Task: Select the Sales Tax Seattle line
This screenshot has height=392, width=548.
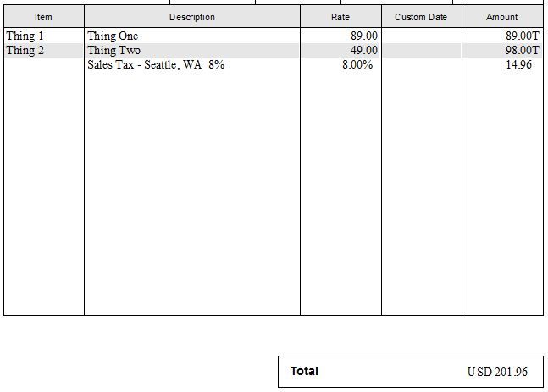Action: click(156, 65)
